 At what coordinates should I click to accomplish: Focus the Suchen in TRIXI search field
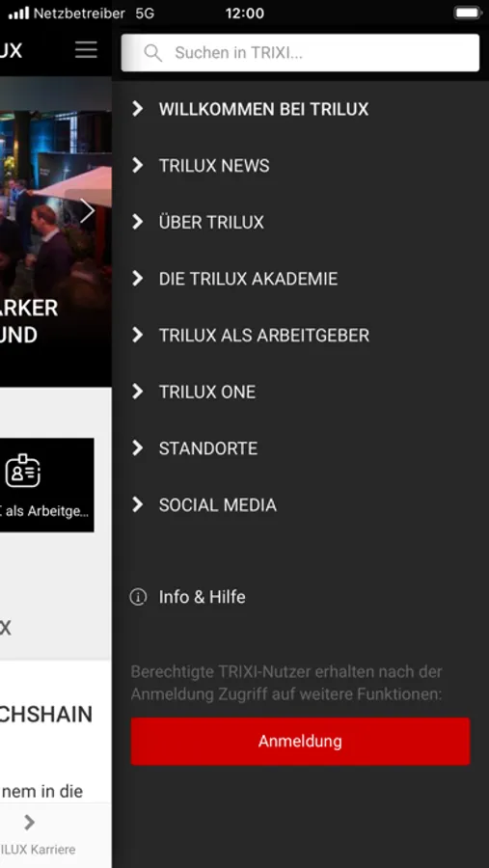tap(300, 53)
